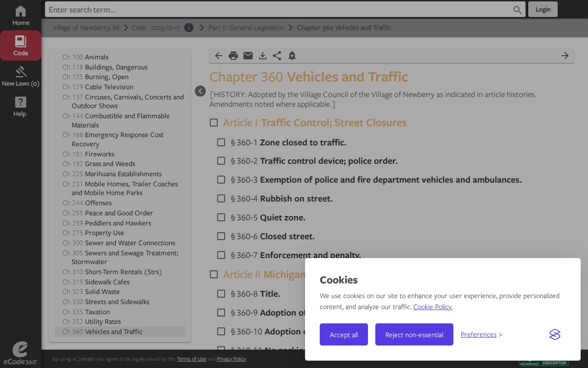This screenshot has height=368, width=588.
Task: Open the eCode360 logo
Action: coord(20,353)
